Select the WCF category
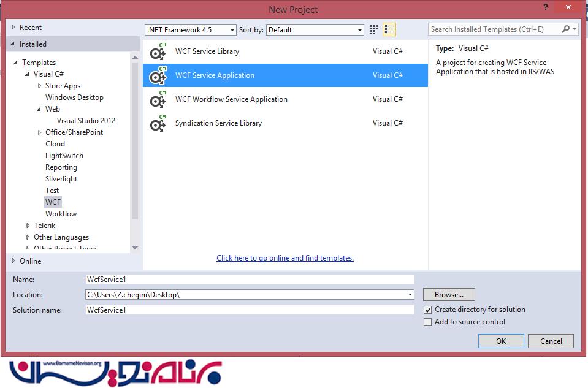588x388 pixels. point(53,202)
